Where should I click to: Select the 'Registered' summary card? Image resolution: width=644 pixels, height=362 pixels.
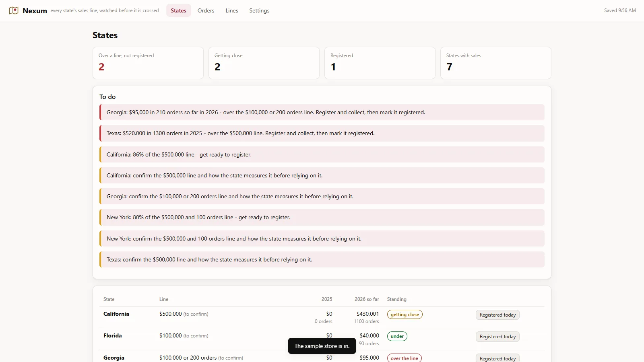click(380, 63)
